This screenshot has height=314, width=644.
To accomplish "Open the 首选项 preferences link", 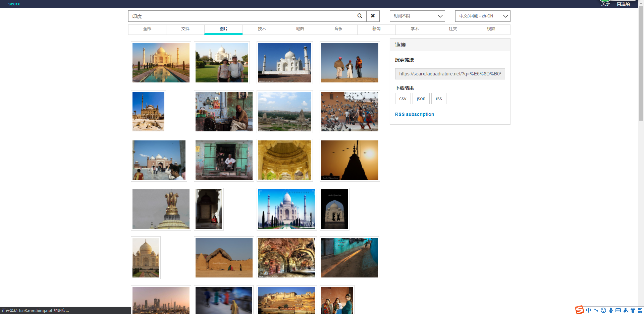I will [623, 4].
